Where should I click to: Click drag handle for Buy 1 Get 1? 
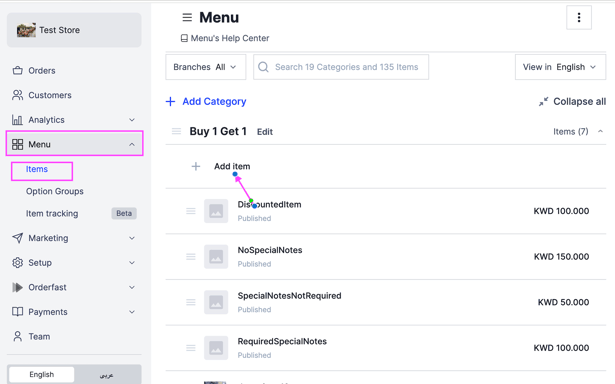coord(176,131)
